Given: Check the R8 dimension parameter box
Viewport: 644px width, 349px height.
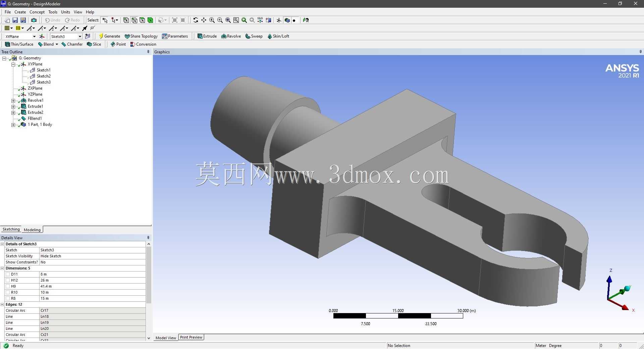Looking at the screenshot, I should pos(8,298).
